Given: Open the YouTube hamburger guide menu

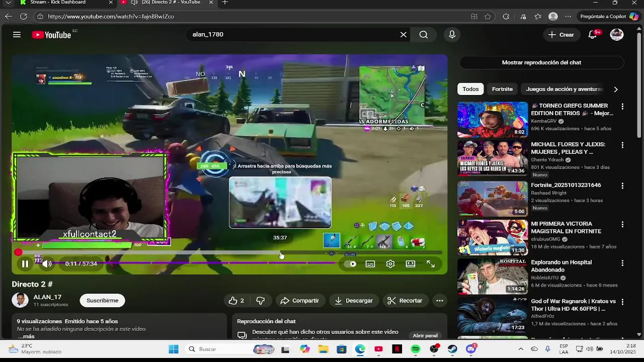Looking at the screenshot, I should (17, 35).
